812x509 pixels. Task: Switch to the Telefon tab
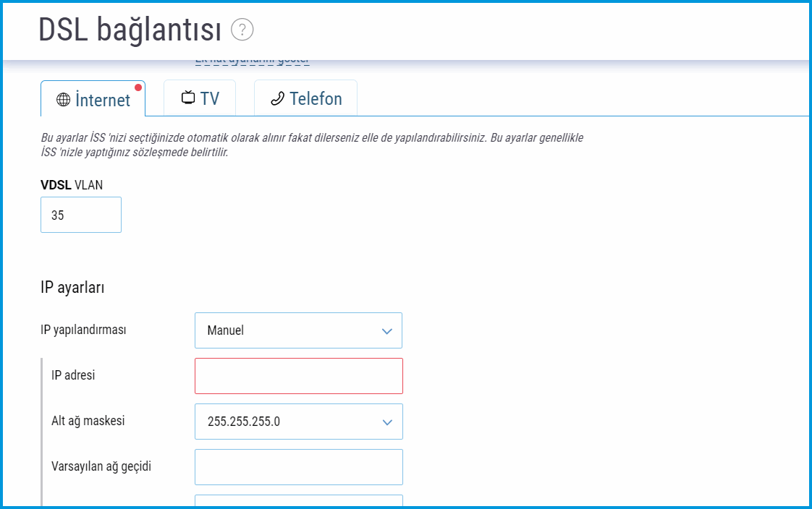(x=305, y=98)
